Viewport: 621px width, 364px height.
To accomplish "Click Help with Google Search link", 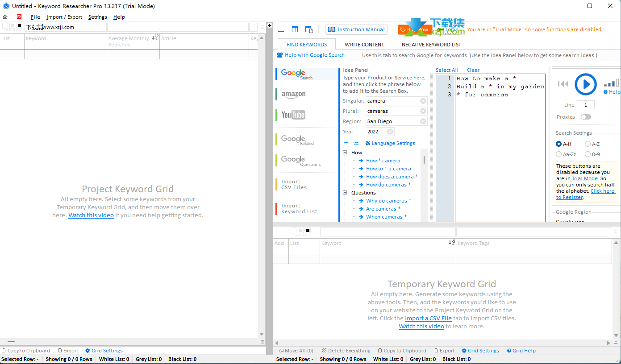I will click(x=311, y=55).
